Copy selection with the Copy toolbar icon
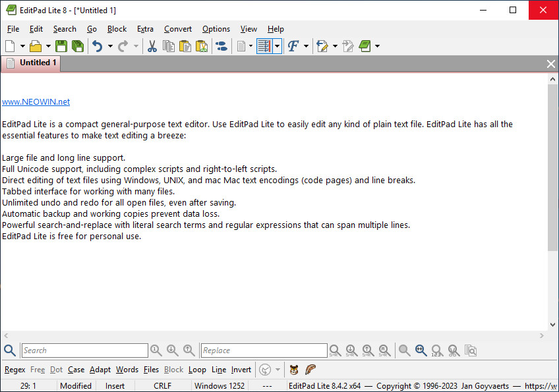Viewport: 559px width, 392px height. (169, 46)
